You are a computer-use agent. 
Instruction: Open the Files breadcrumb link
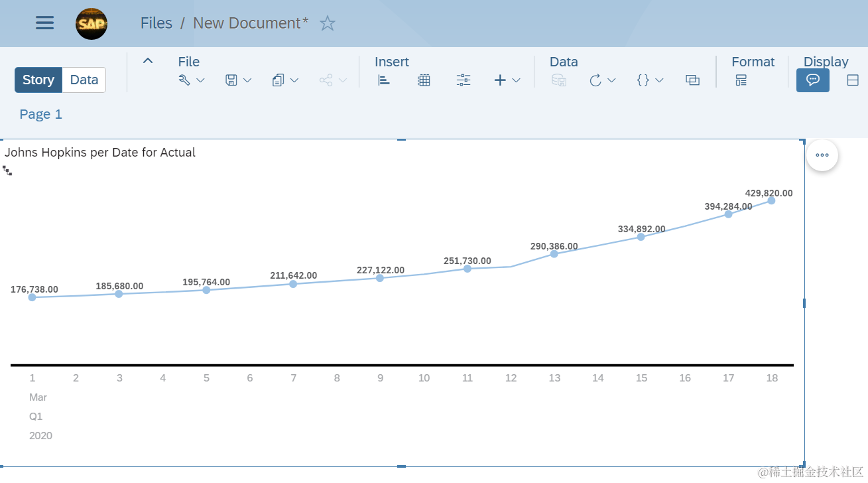[156, 23]
